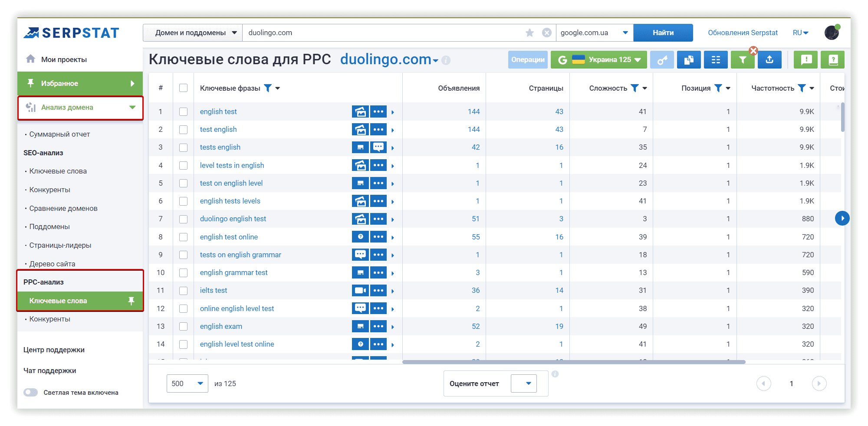This screenshot has width=868, height=426.
Task: Open the english grammar test keyword link
Action: (233, 272)
